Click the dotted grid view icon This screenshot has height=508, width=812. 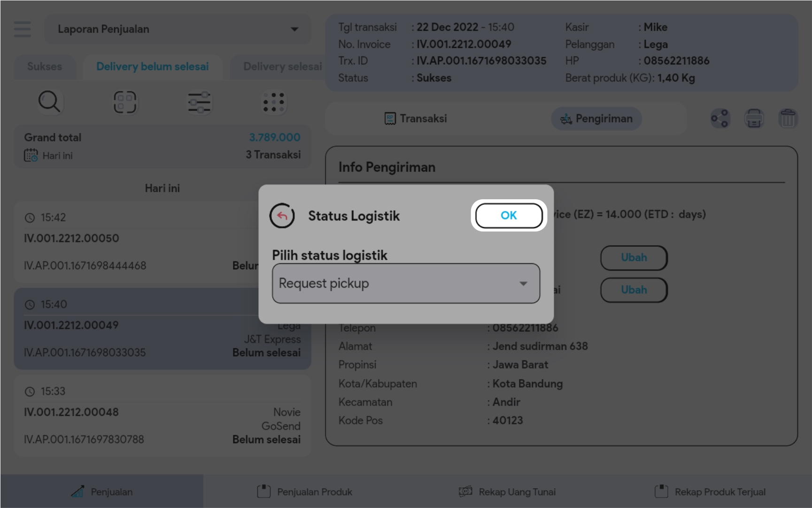(x=274, y=102)
